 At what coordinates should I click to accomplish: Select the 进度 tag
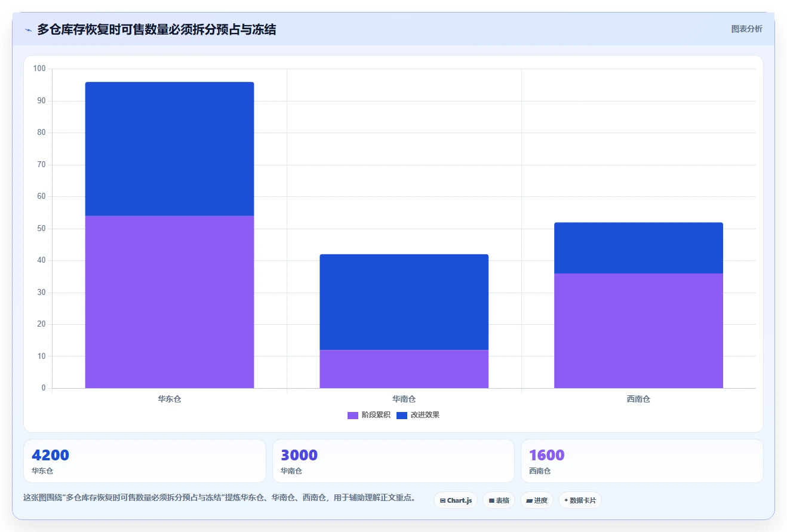tap(537, 500)
